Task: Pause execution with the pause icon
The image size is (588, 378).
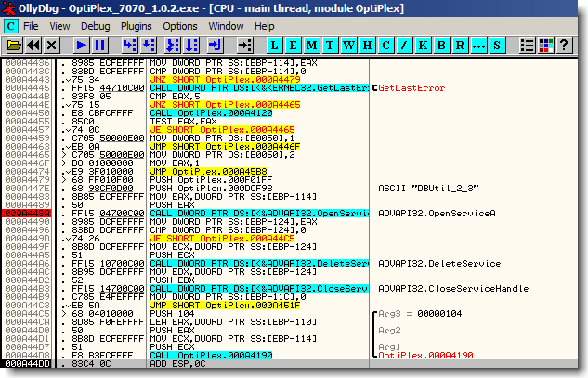Action: coord(99,46)
